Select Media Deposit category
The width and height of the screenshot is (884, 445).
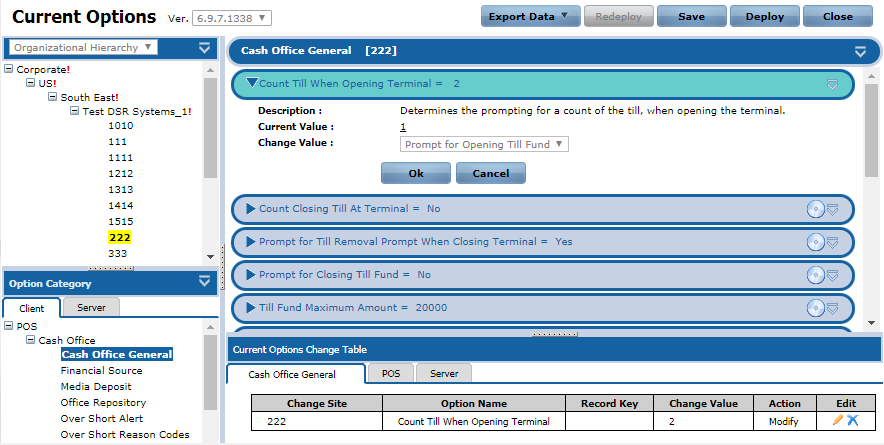point(96,386)
